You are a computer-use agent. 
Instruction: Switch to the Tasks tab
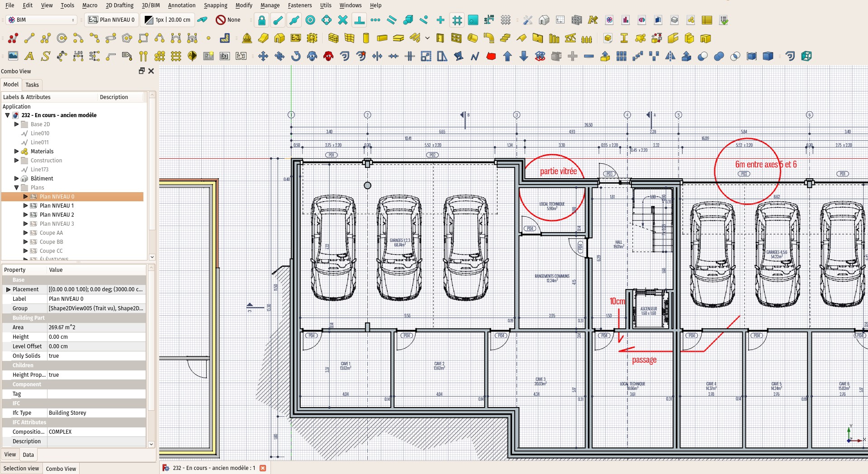(x=32, y=85)
